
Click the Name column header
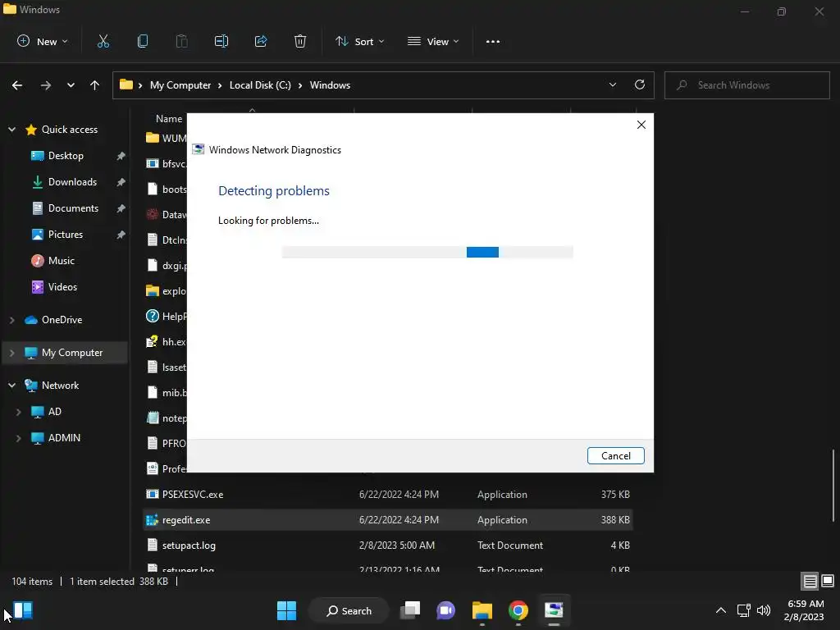169,119
